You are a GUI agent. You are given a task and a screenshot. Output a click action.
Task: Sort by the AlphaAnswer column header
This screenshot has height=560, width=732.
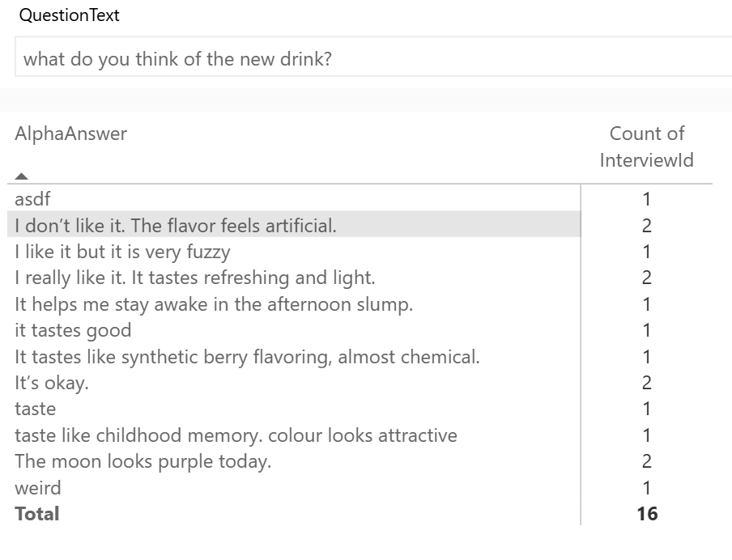pyautogui.click(x=71, y=134)
